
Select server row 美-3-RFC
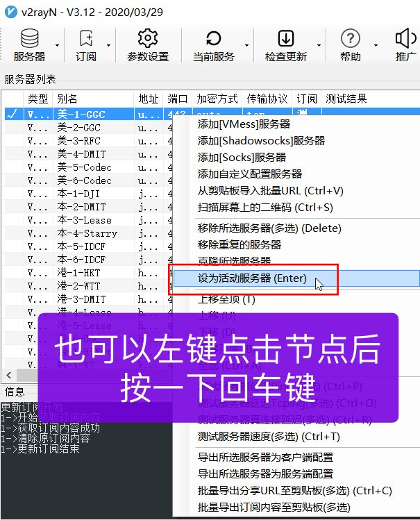(79, 141)
